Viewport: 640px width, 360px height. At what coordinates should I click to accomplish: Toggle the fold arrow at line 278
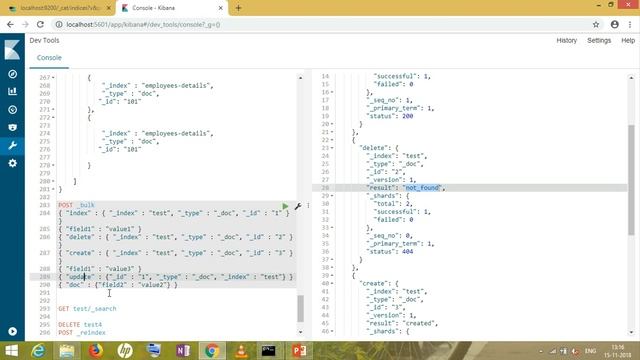click(53, 165)
